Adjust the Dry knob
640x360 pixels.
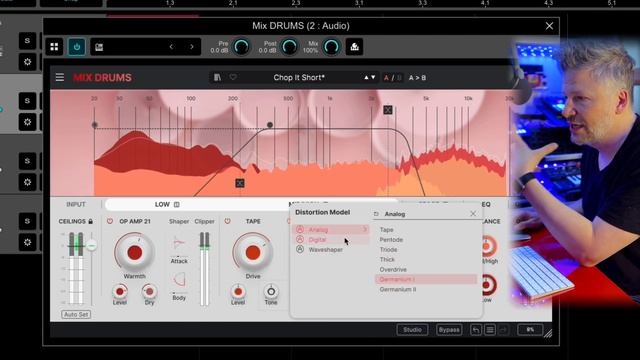click(x=149, y=291)
